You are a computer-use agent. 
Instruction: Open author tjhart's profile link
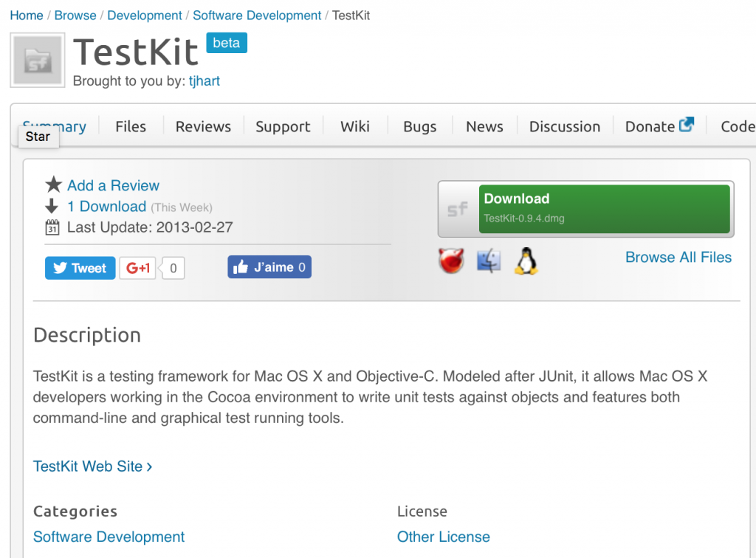205,81
